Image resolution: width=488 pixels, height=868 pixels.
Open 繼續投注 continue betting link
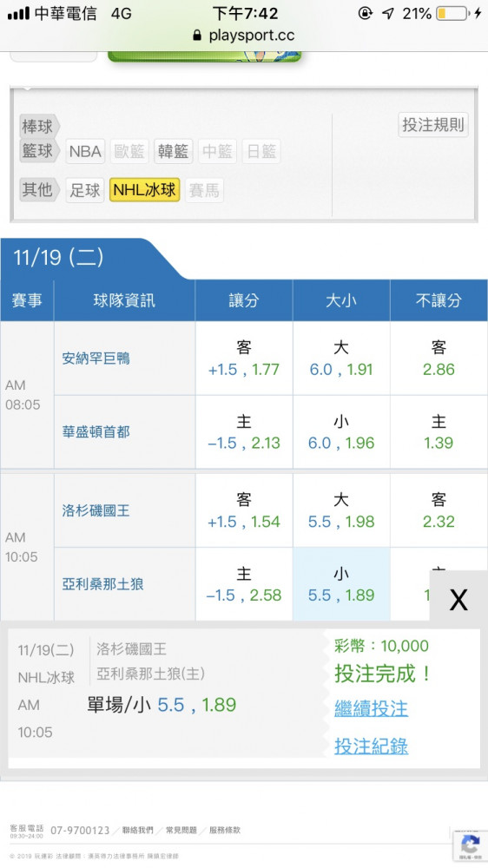pyautogui.click(x=371, y=708)
